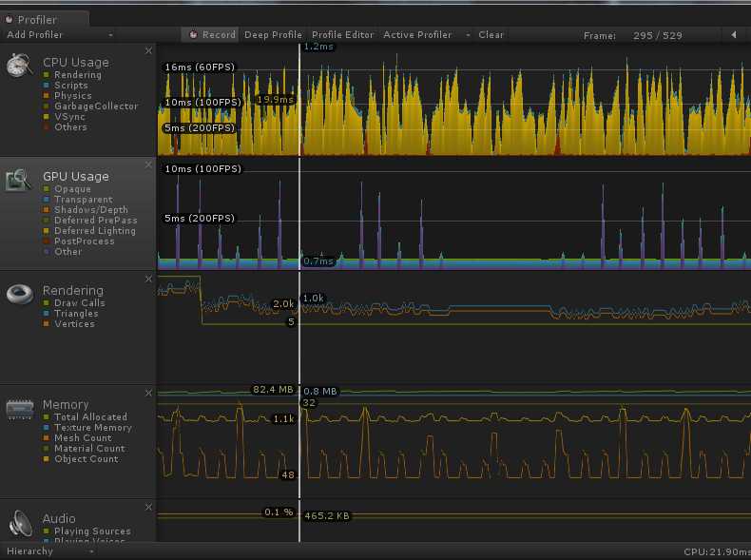Toggle VSync series visibility

tap(47, 117)
